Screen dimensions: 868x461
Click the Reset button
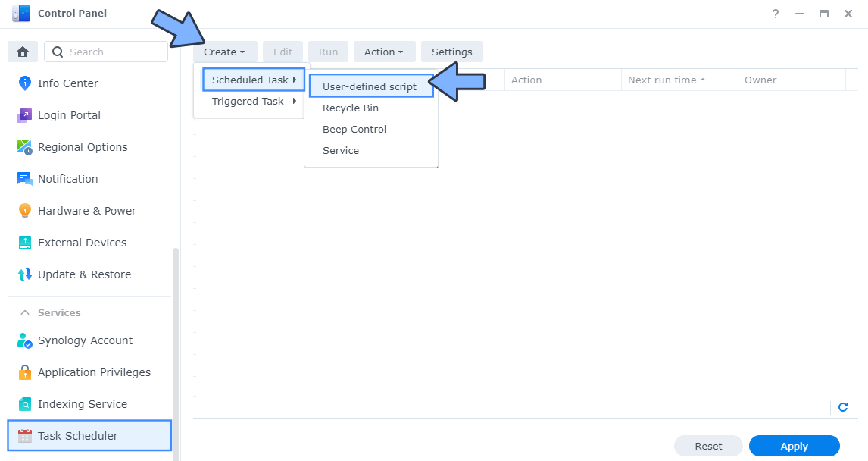point(708,446)
